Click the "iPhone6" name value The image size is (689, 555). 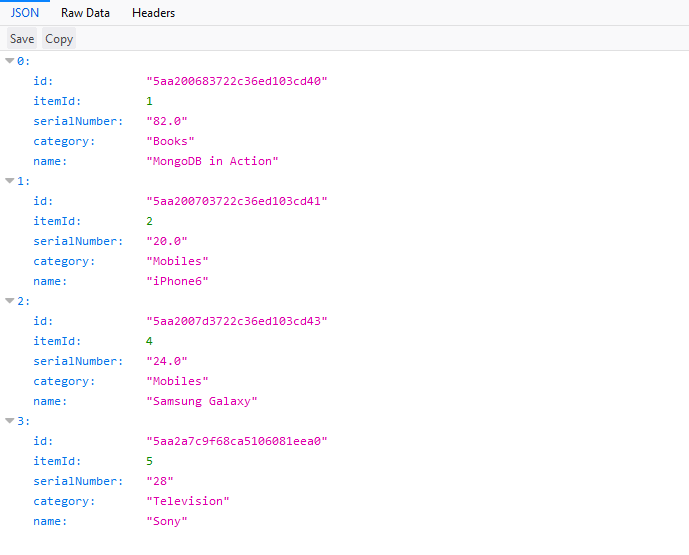(x=177, y=281)
